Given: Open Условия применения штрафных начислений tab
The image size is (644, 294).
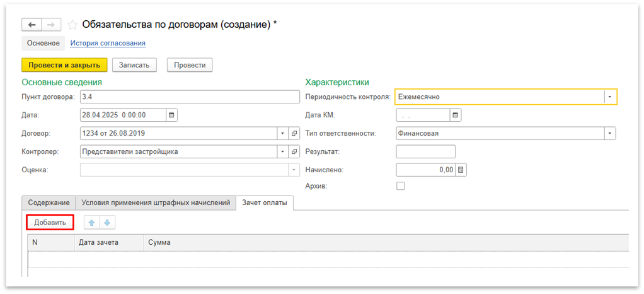Looking at the screenshot, I should point(156,203).
